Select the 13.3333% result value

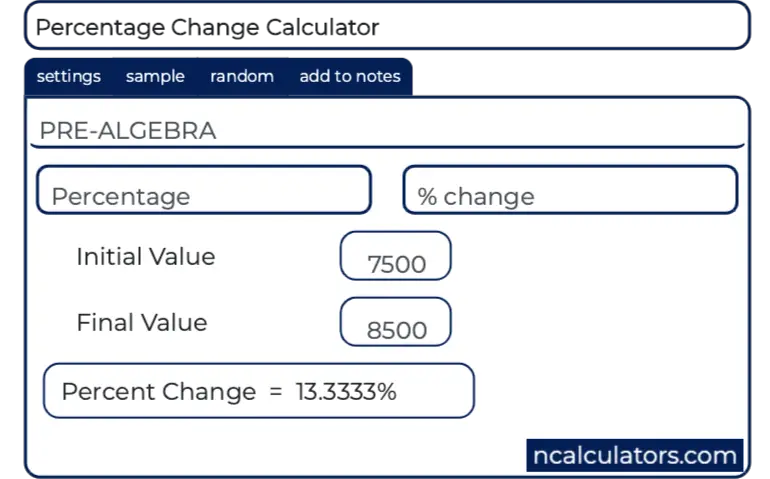[x=346, y=391]
